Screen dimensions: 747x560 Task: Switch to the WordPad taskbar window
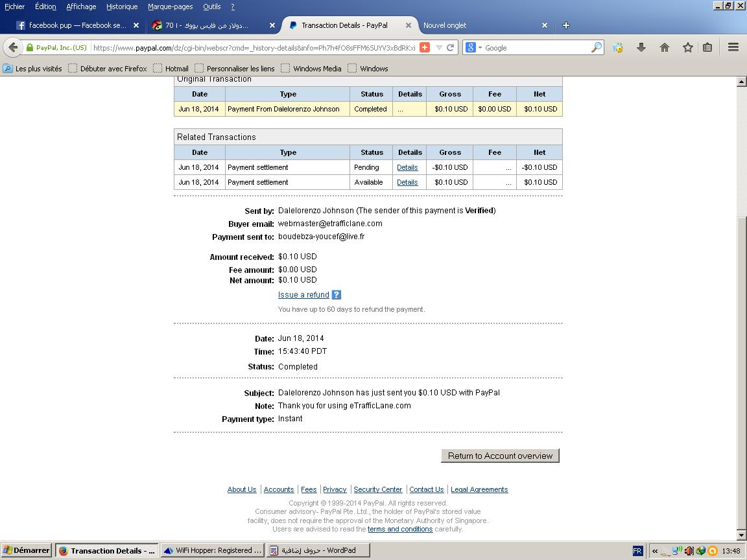[318, 550]
